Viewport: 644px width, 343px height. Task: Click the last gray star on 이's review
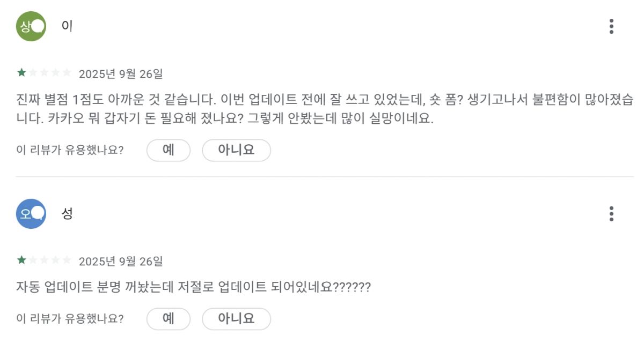click(x=67, y=72)
